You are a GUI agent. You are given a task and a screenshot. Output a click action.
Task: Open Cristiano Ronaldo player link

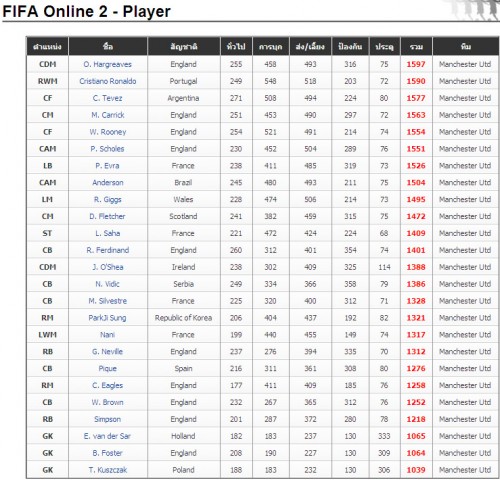pos(108,81)
